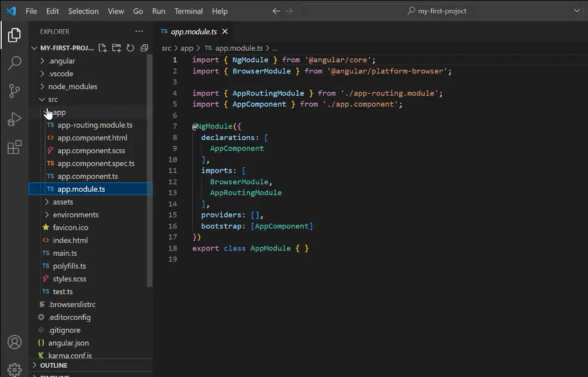Image resolution: width=588 pixels, height=377 pixels.
Task: Close the app.module.ts editor tab
Action: click(x=225, y=31)
